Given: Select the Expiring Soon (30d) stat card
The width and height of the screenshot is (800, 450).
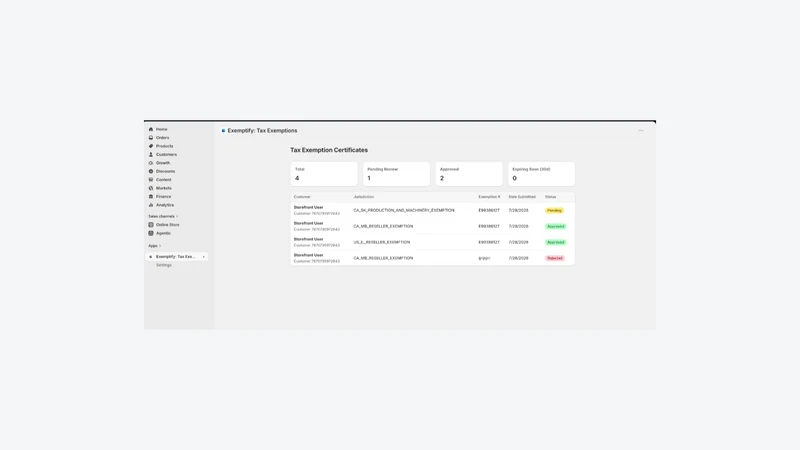Looking at the screenshot, I should tap(541, 174).
